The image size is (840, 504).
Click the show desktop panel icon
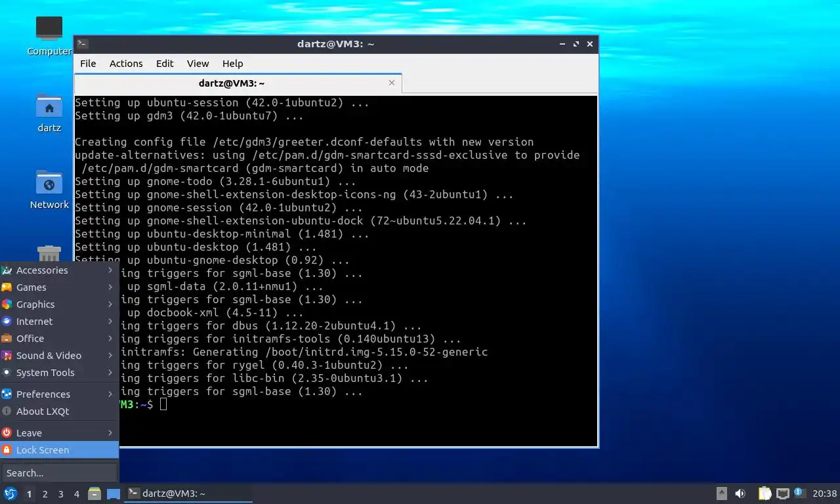pos(114,493)
